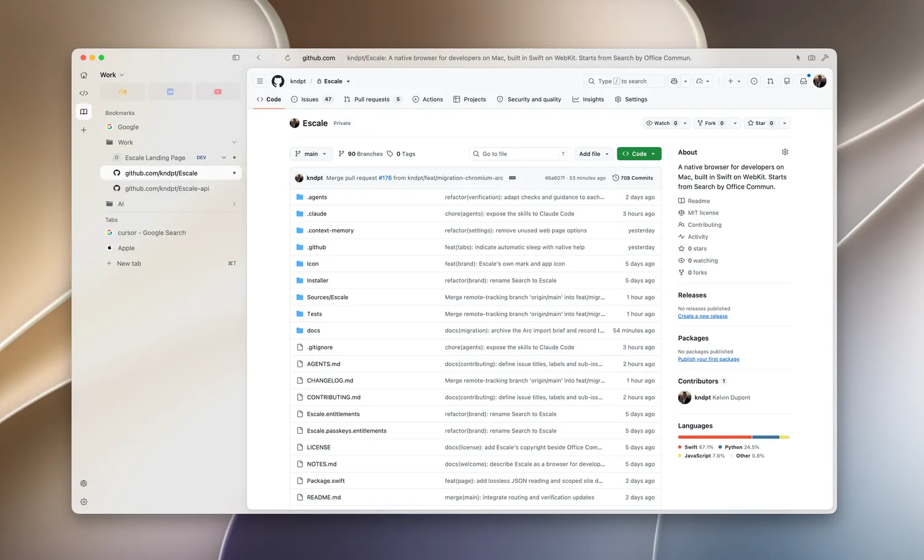Click the Swift segment of the languages bar
The height and width of the screenshot is (560, 924).
click(715, 437)
